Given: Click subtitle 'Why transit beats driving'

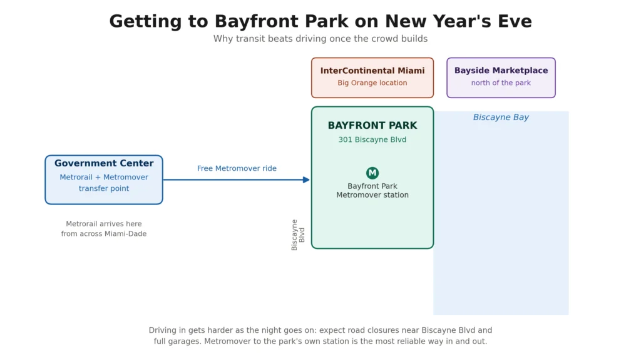Looking at the screenshot, I should click(320, 39).
